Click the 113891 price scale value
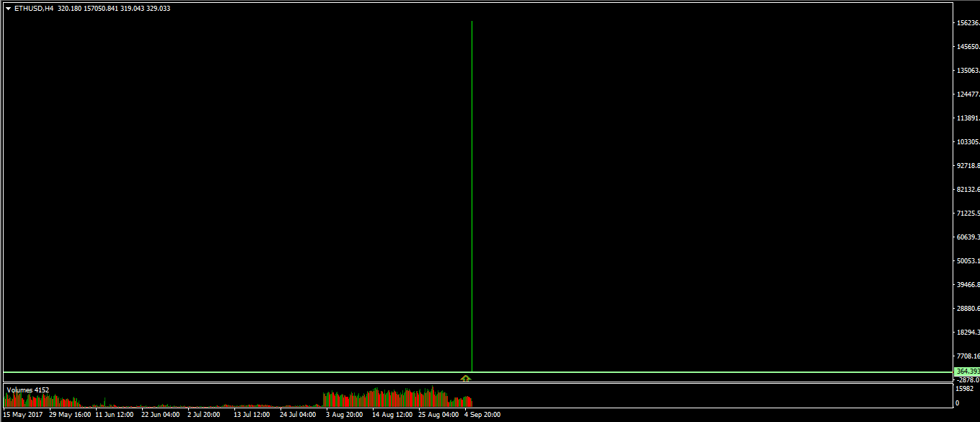 coord(968,118)
